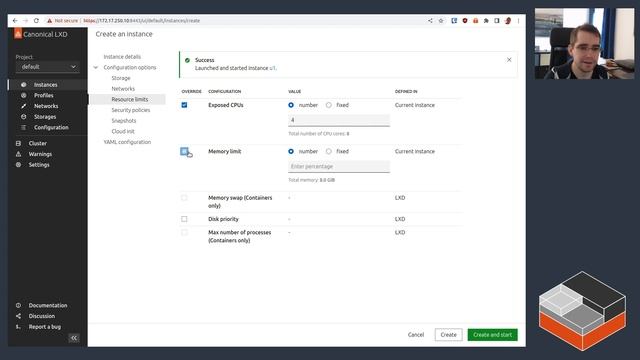Viewport: 640px width, 360px height.
Task: Reload the page with refresh icon
Action: (x=36, y=20)
